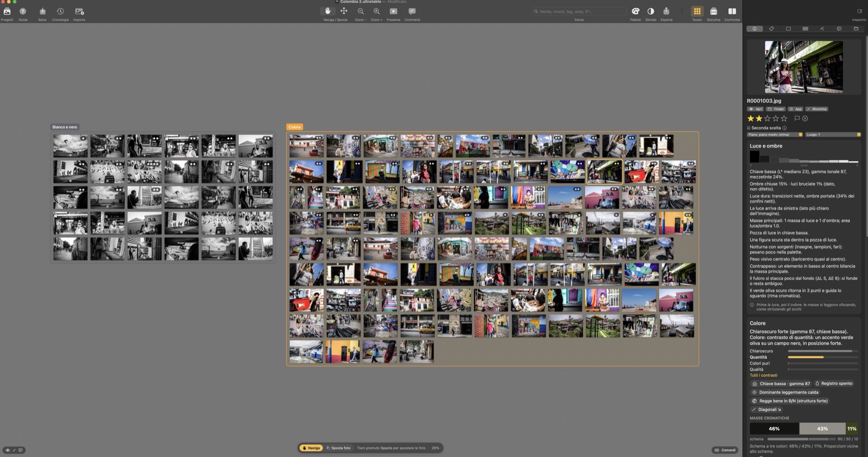868x457 pixels.
Task: Click the Comandi button
Action: click(725, 450)
